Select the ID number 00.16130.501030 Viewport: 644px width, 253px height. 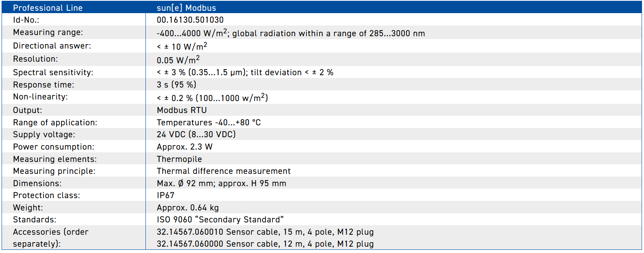pyautogui.click(x=190, y=20)
